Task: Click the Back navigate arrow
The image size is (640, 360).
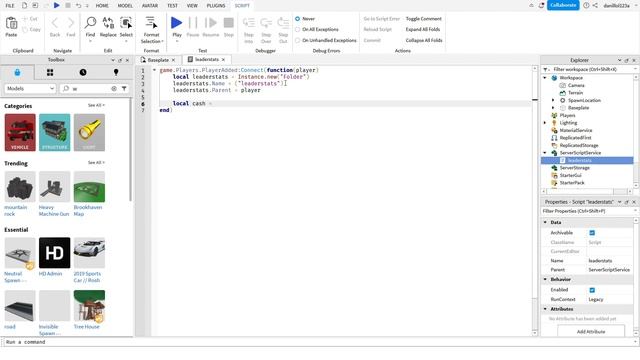Action: [55, 23]
